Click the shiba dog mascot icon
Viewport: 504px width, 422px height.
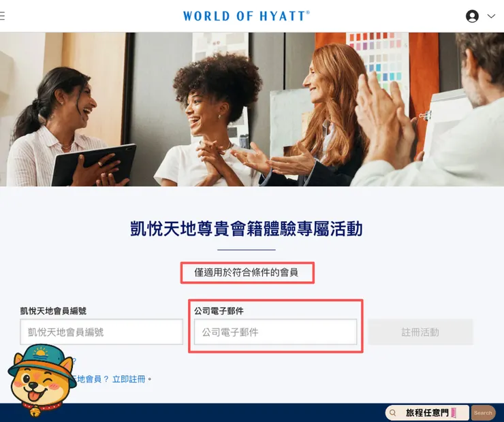[41, 380]
